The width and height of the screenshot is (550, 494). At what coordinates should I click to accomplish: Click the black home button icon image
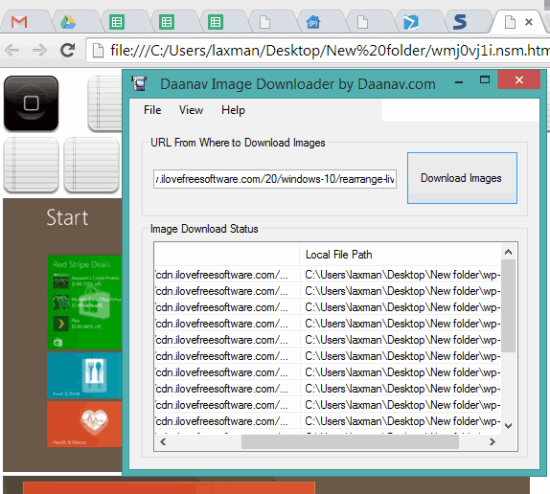[x=31, y=103]
